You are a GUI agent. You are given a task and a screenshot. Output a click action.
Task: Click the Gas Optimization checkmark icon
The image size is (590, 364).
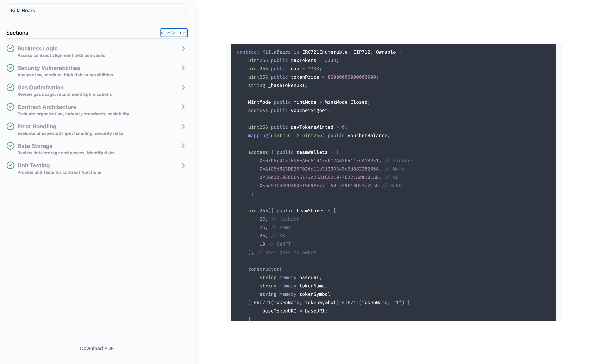pos(10,87)
